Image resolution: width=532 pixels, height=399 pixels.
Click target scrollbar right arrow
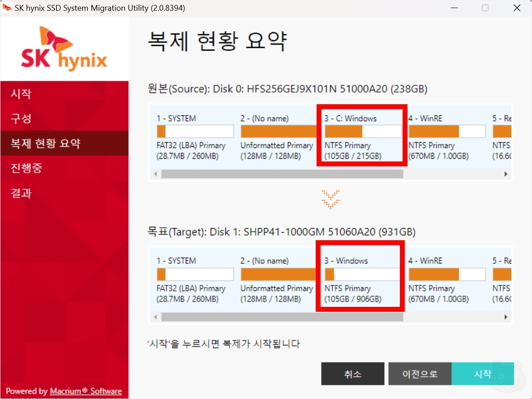pos(506,317)
